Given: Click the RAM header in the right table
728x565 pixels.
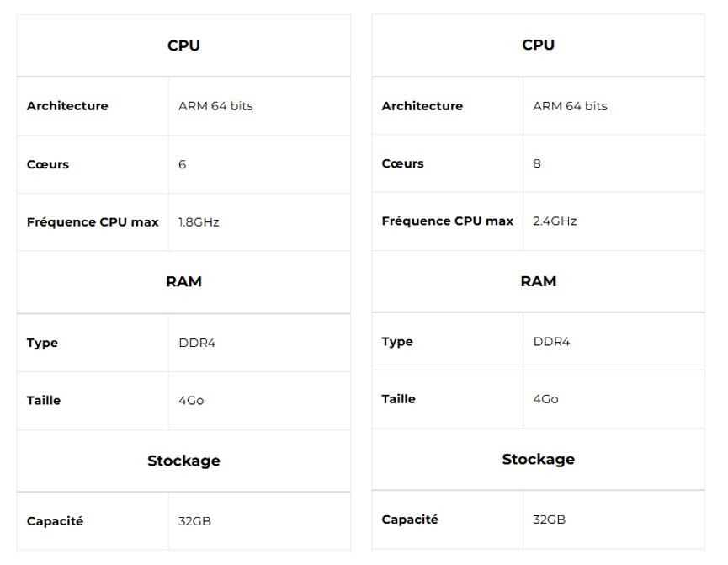Looking at the screenshot, I should click(538, 281).
